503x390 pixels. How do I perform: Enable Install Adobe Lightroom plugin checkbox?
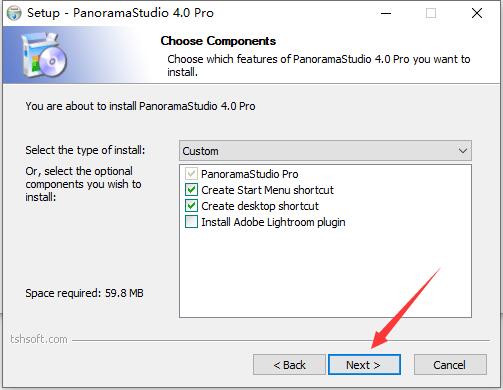(x=191, y=222)
